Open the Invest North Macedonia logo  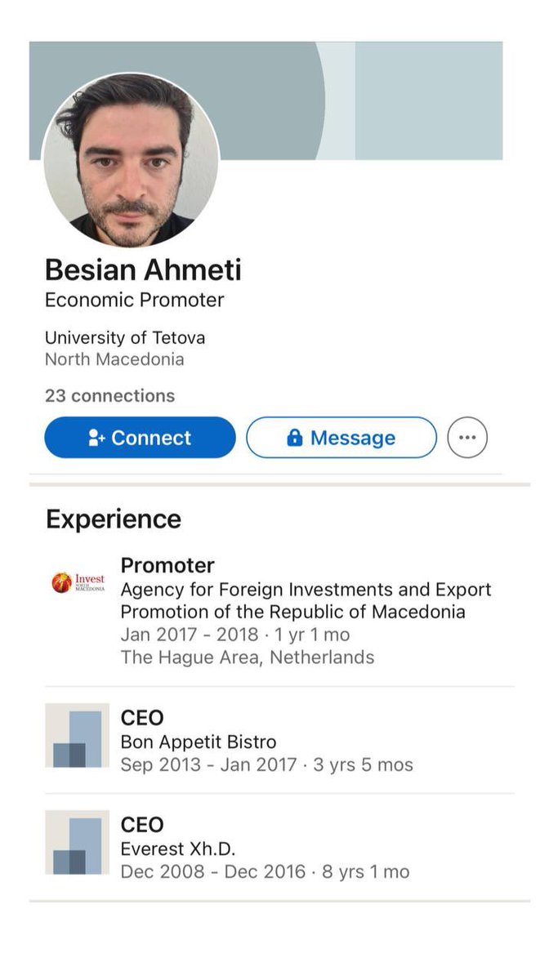(x=78, y=582)
